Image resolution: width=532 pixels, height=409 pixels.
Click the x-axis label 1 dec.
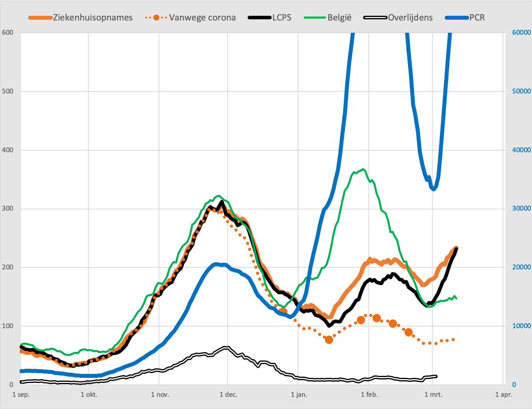[x=229, y=394]
